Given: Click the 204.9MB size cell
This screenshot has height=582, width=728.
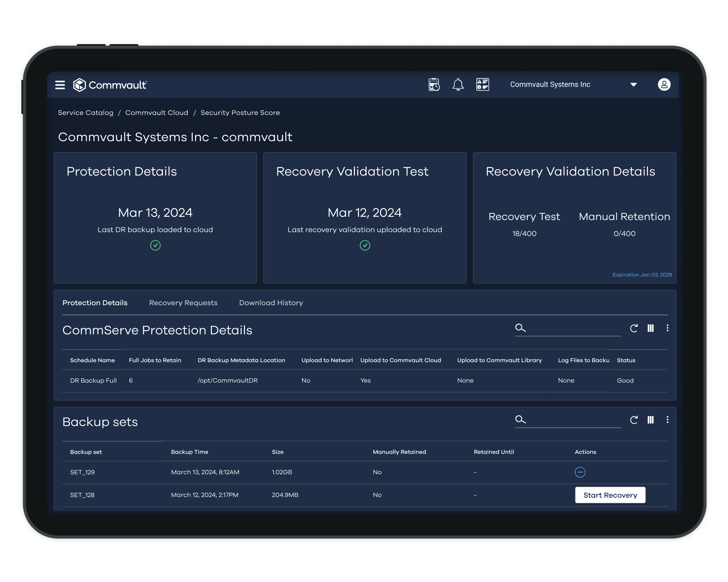Looking at the screenshot, I should (285, 495).
